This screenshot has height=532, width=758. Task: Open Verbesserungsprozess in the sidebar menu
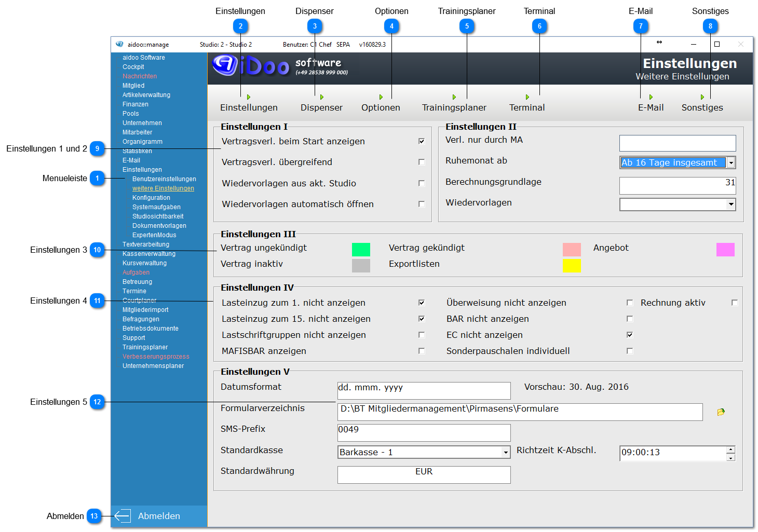[x=156, y=357]
